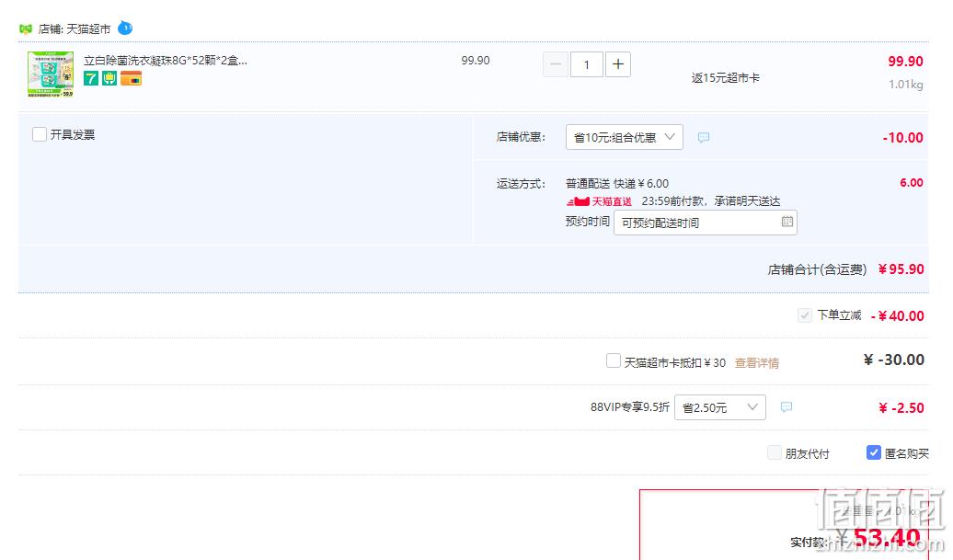Open the calendar icon in delivery time field
This screenshot has height=560, width=953.
point(787,222)
